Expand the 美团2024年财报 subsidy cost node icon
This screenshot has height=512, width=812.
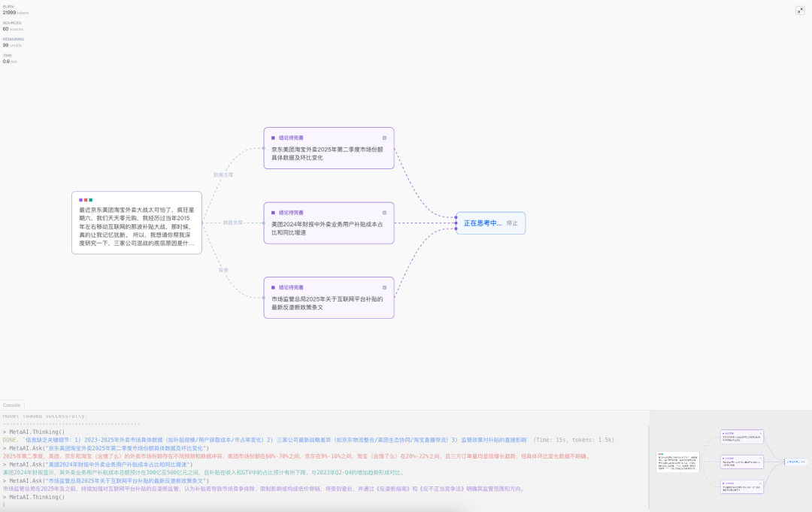coord(384,213)
